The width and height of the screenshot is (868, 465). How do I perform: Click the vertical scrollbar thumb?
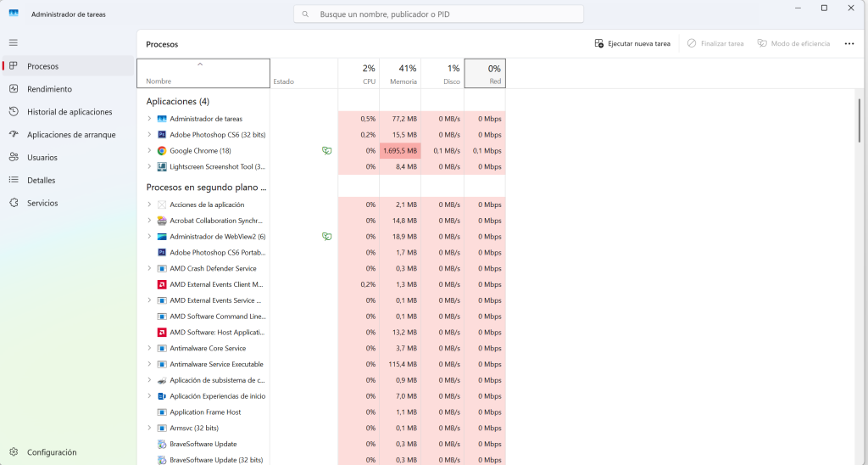860,120
